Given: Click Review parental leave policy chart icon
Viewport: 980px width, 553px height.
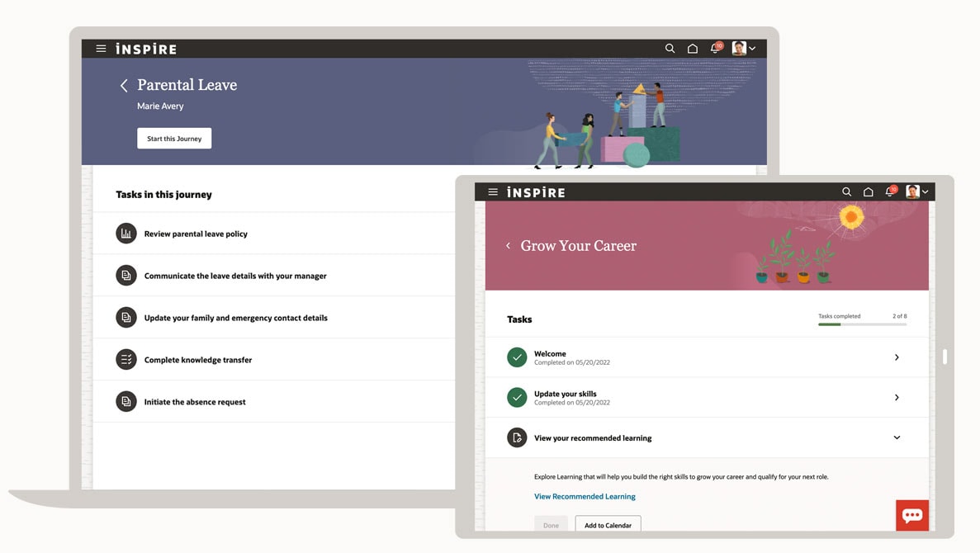Looking at the screenshot, I should [x=126, y=234].
